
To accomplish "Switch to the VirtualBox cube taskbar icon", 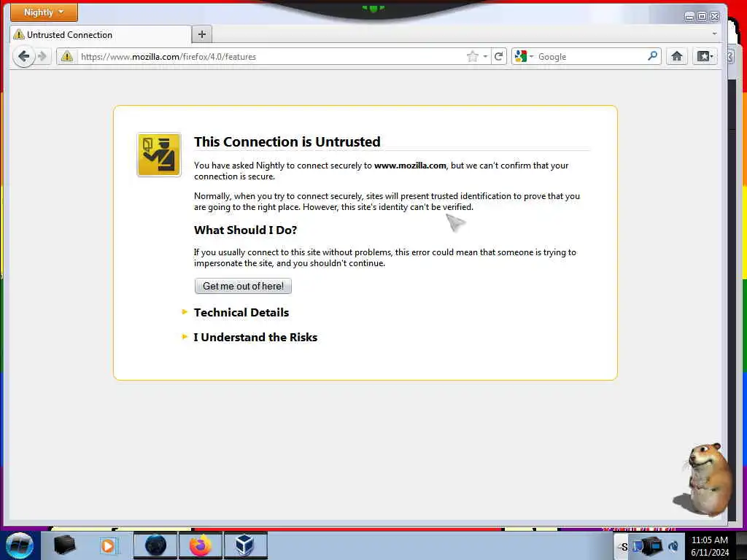I will 245,545.
